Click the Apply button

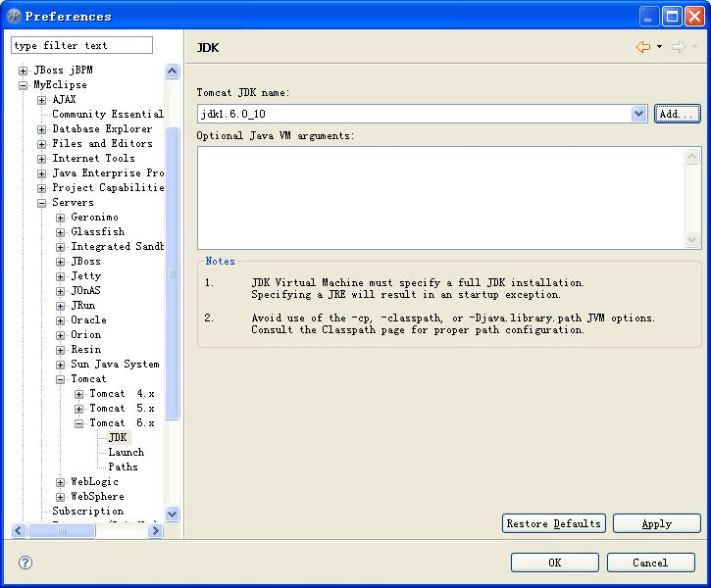point(657,523)
